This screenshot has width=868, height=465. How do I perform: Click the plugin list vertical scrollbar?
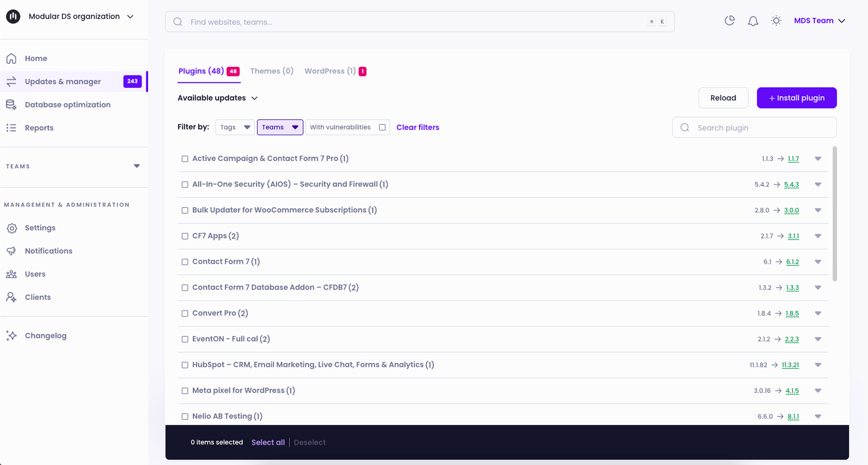click(x=834, y=214)
